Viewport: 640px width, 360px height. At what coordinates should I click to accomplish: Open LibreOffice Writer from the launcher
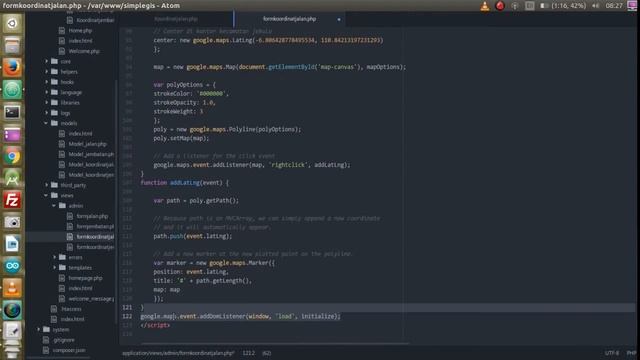tap(12, 244)
